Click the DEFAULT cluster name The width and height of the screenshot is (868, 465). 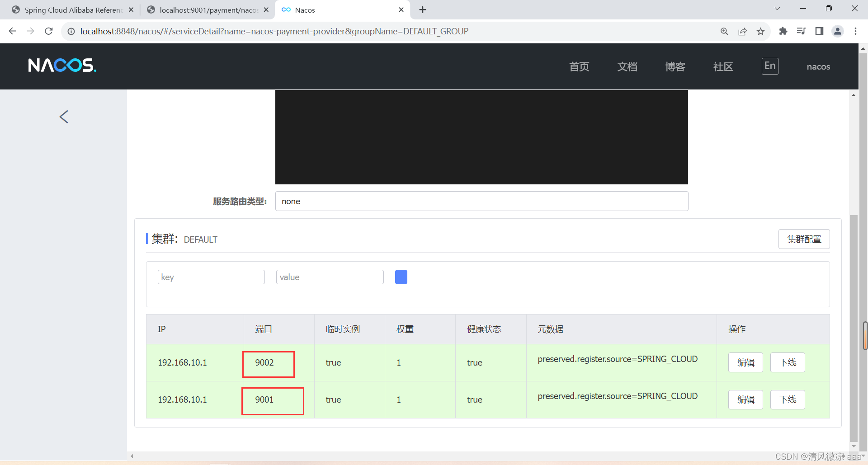[201, 240]
